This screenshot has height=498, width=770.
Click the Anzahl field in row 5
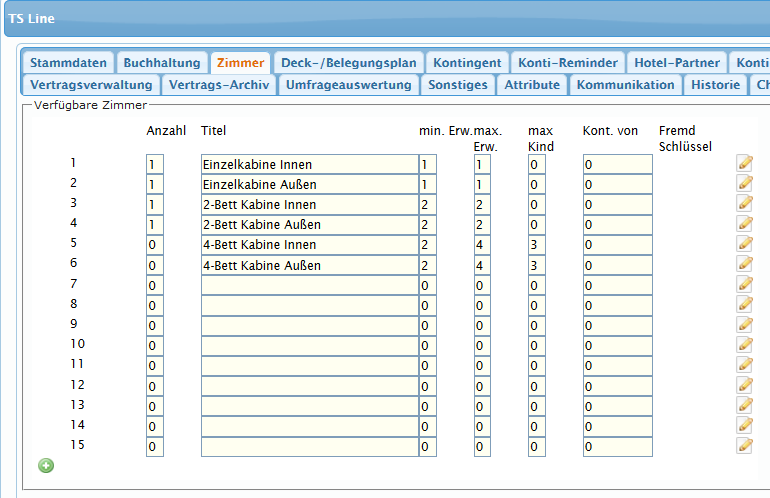(x=154, y=245)
